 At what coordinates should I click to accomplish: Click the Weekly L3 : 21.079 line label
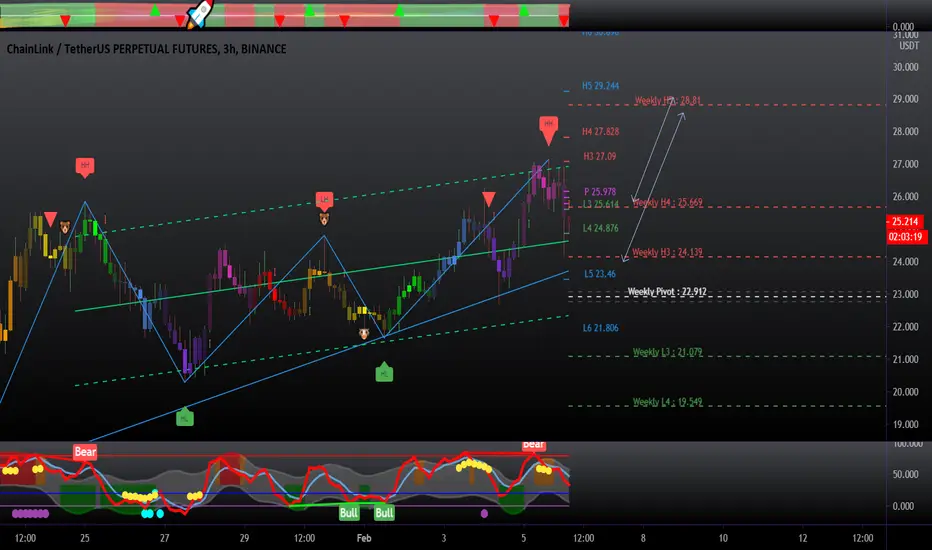(x=667, y=352)
